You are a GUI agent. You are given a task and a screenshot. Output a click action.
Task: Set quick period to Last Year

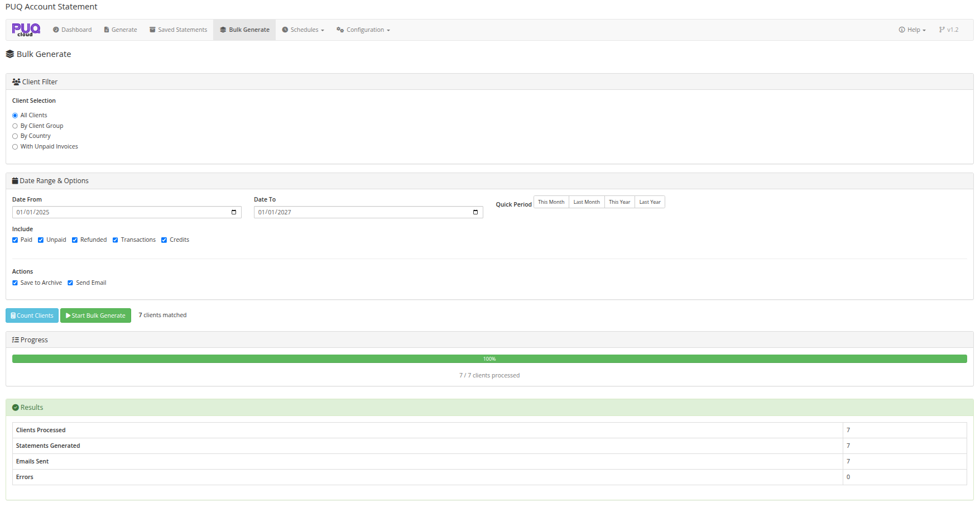(650, 202)
